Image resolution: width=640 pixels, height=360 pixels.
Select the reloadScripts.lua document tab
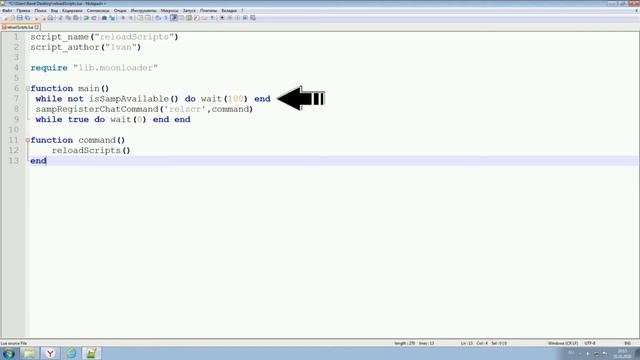pyautogui.click(x=19, y=27)
